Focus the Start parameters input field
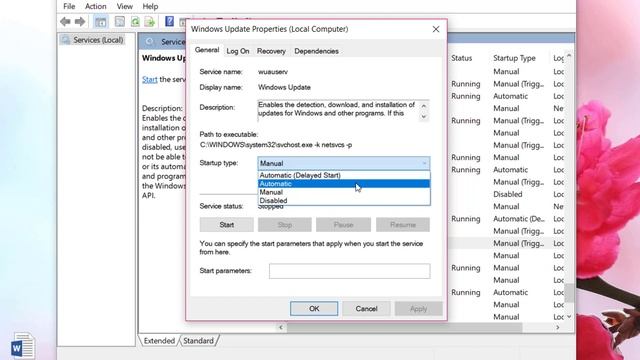Viewport: 640px width, 360px height. coord(349,271)
